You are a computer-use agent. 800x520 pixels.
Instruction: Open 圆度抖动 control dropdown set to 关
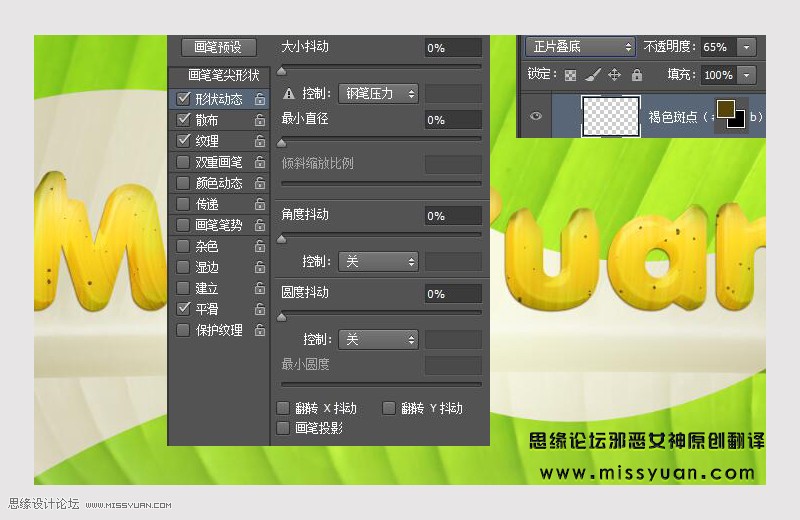point(378,339)
